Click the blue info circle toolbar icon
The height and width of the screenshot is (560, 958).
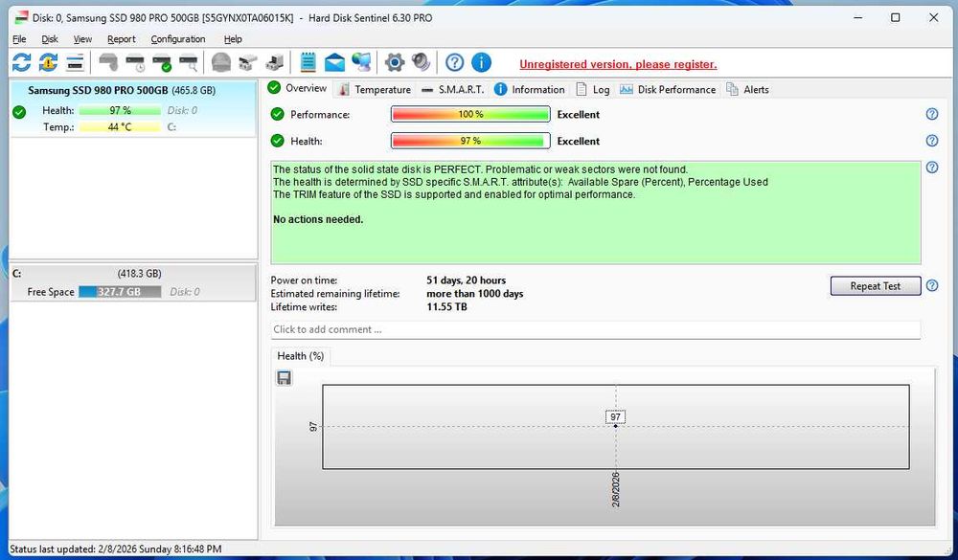coord(482,62)
